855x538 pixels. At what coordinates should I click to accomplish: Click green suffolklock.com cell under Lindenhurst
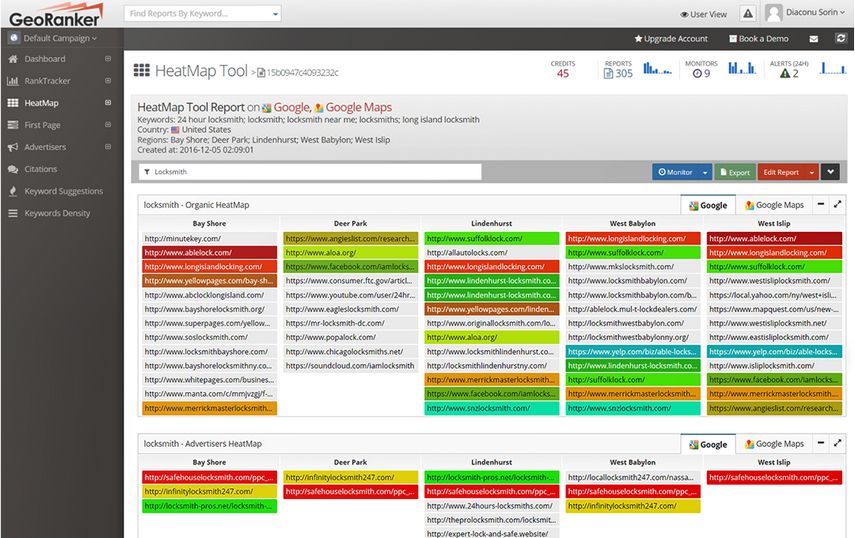point(492,239)
